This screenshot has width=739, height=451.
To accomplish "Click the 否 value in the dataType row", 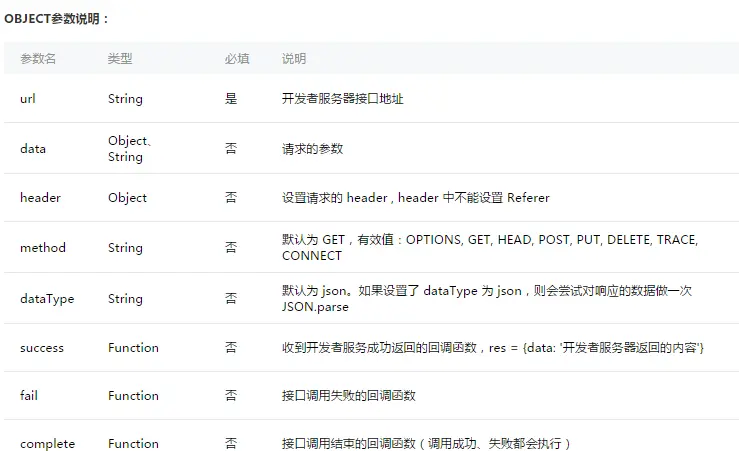I will click(231, 298).
